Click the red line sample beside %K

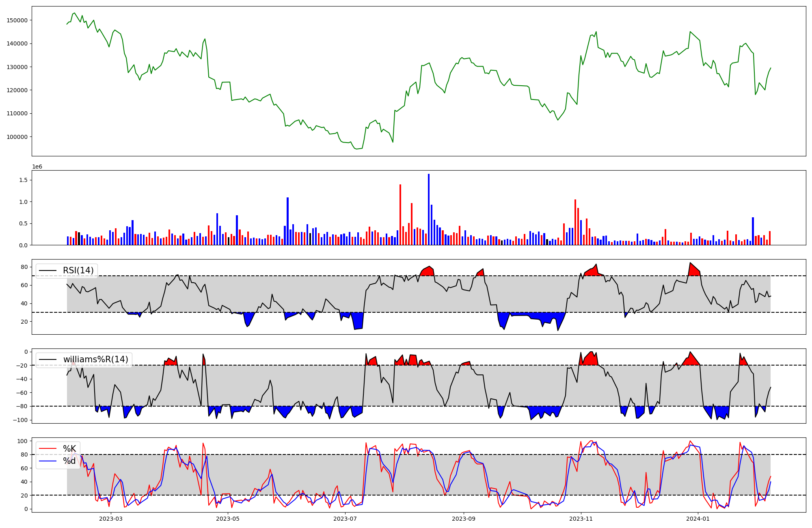pos(48,449)
